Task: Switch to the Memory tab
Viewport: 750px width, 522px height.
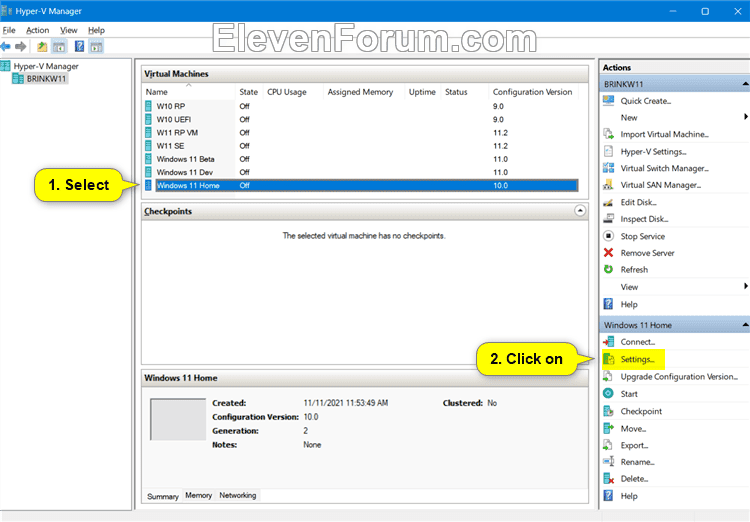Action: tap(199, 495)
